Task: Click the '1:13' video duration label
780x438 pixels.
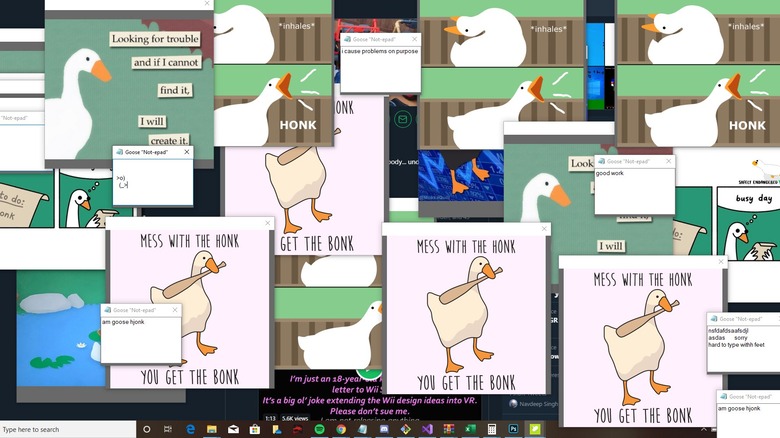Action: (270, 418)
